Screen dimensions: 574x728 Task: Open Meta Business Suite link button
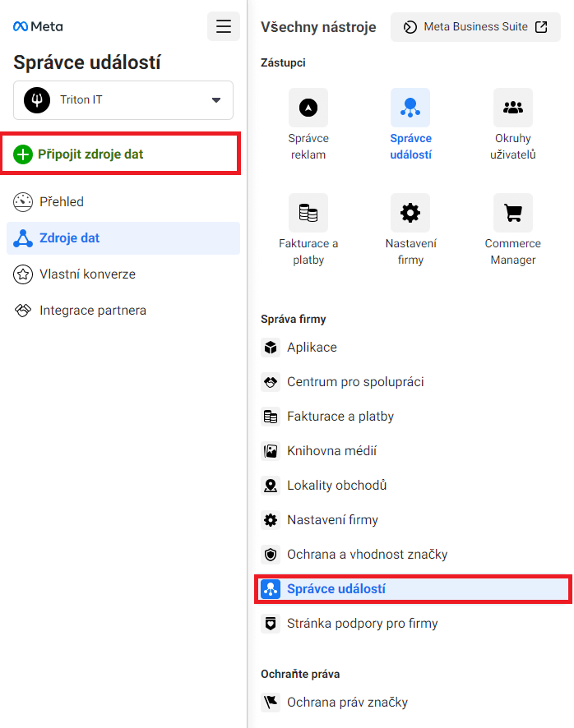pyautogui.click(x=475, y=27)
